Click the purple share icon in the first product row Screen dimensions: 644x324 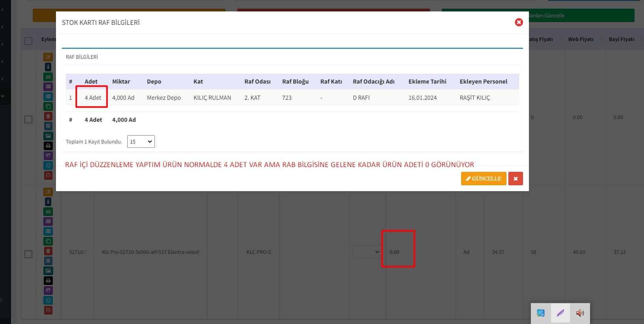point(48,156)
